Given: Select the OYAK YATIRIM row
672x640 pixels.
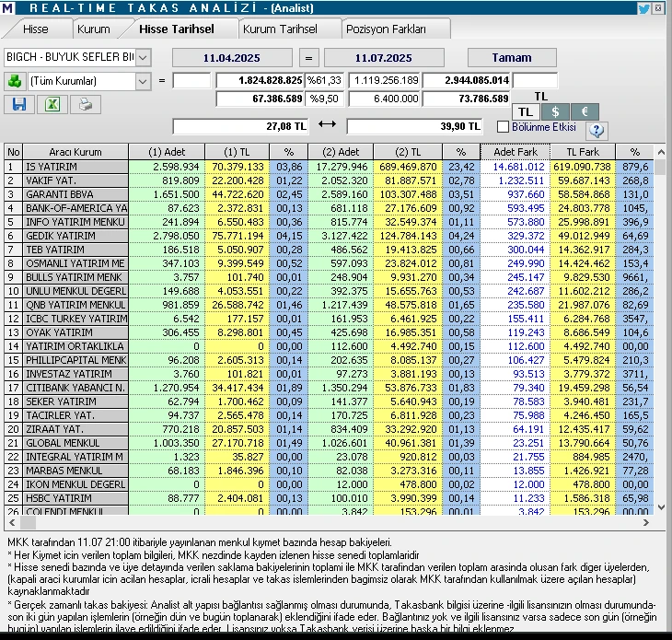Looking at the screenshot, I should [x=330, y=332].
